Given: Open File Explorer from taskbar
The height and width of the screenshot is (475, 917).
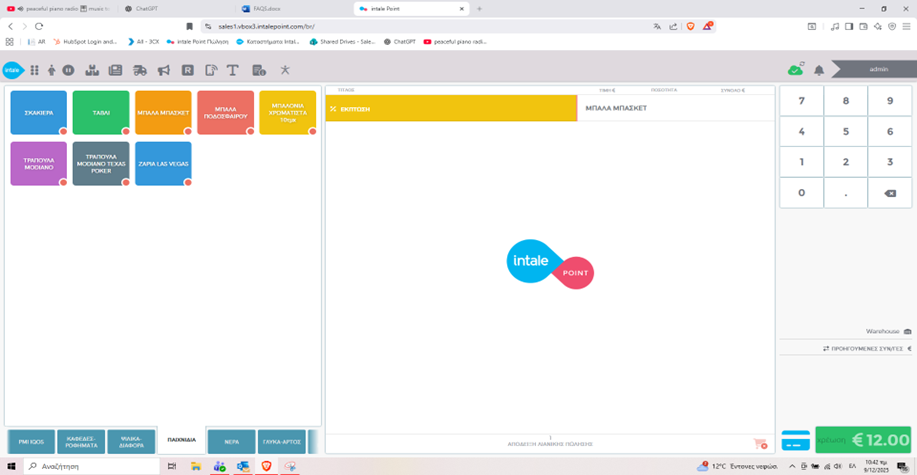Looking at the screenshot, I should point(195,466).
